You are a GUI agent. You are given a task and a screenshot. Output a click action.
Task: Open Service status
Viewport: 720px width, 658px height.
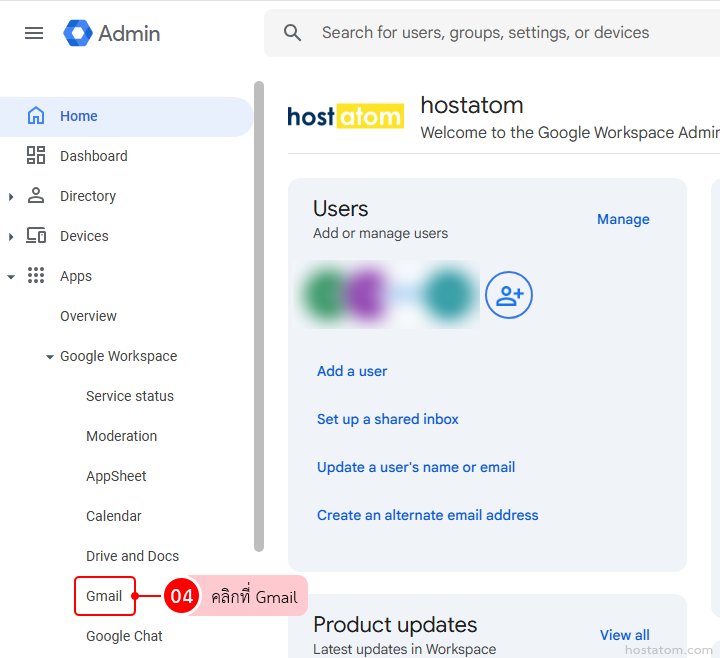tap(130, 396)
